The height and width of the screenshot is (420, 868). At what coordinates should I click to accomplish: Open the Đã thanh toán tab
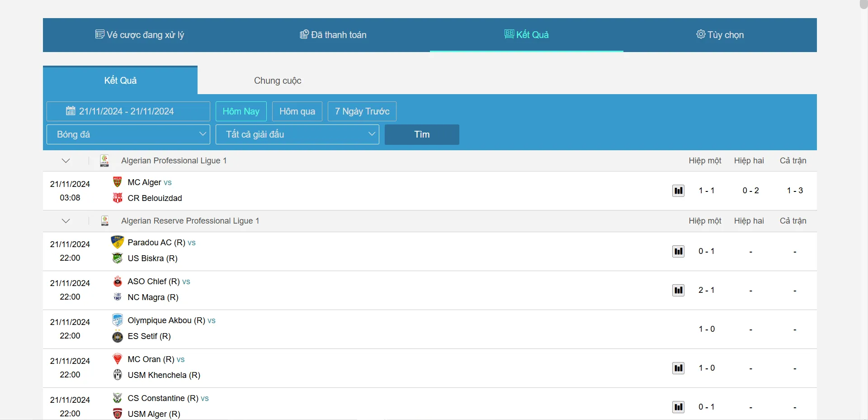(333, 35)
